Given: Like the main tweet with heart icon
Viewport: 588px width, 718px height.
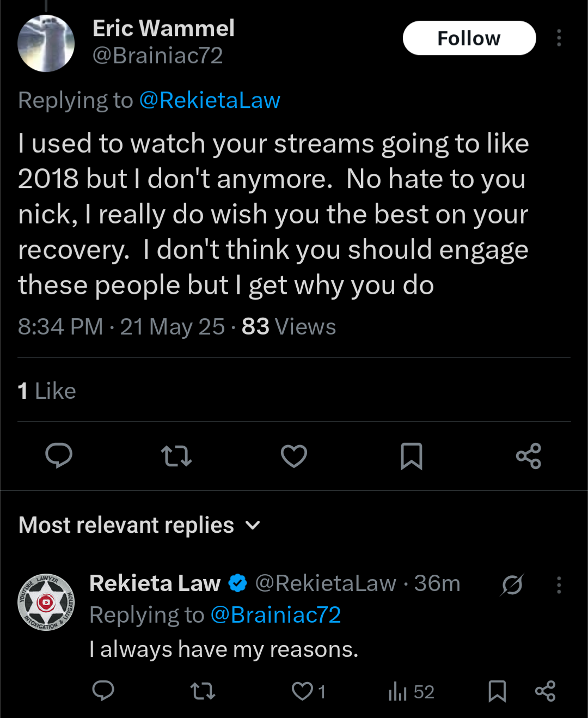Looking at the screenshot, I should [294, 456].
